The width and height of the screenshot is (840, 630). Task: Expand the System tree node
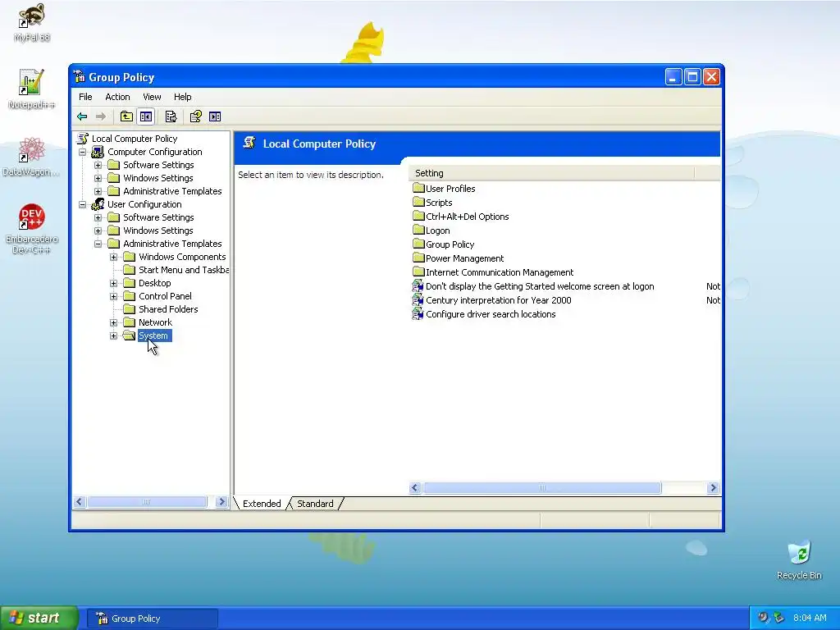(113, 336)
